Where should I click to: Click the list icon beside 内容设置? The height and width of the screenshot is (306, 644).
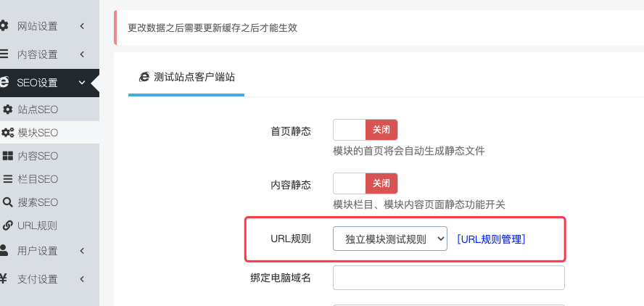(x=4, y=54)
